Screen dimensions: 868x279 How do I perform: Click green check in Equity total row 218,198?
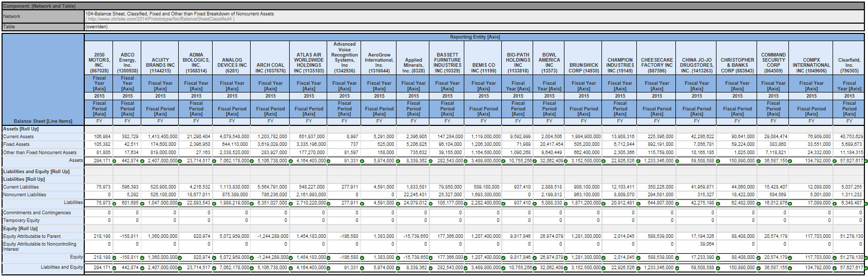[114, 258]
